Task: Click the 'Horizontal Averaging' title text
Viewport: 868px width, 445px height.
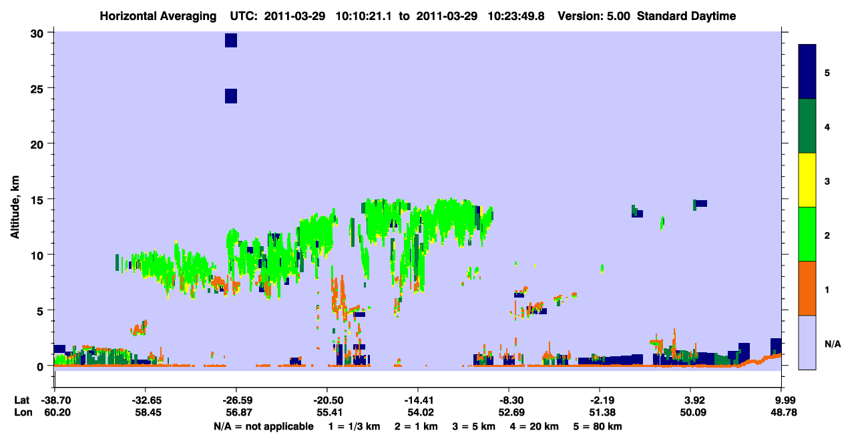Action: point(158,16)
